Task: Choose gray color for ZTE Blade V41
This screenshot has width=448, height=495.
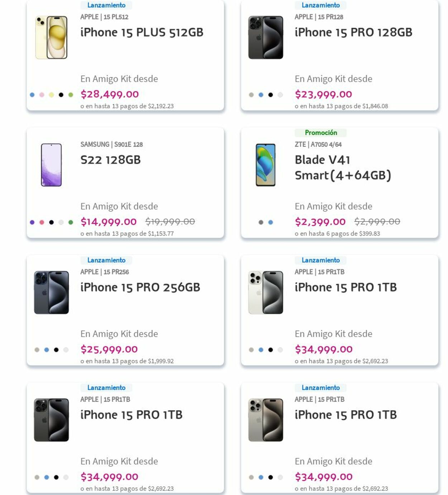Action: coord(261,222)
